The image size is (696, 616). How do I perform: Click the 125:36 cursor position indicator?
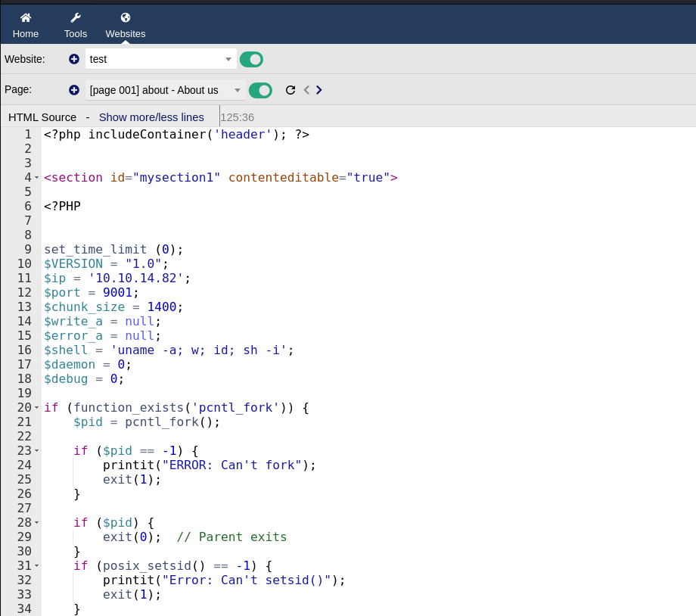238,117
